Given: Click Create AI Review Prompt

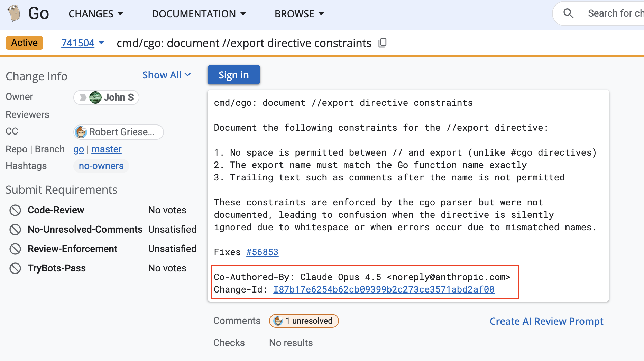Looking at the screenshot, I should click(x=546, y=321).
